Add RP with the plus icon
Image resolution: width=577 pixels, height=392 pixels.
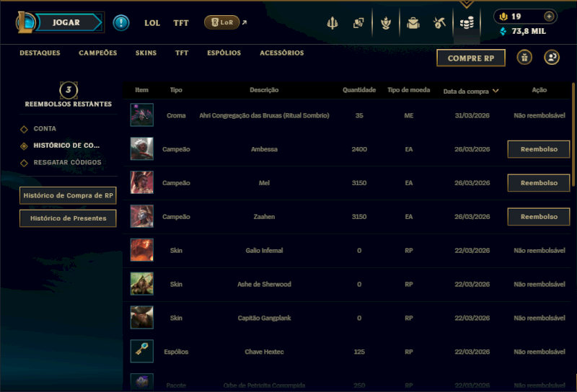(549, 16)
